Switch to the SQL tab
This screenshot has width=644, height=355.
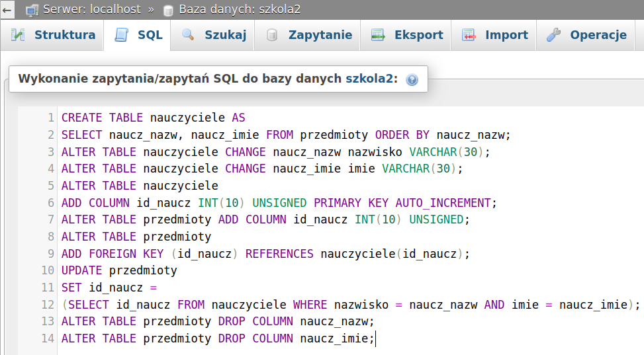(137, 35)
